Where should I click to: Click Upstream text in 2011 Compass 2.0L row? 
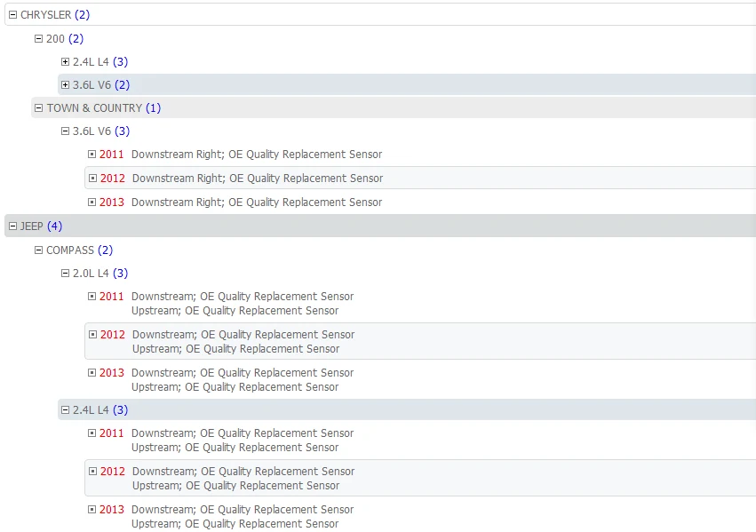(235, 311)
